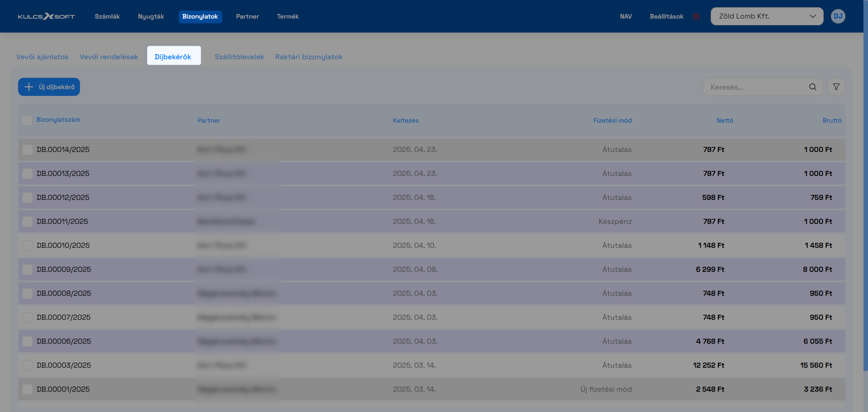Open document DB.00003/2025
This screenshot has width=868, height=412.
(64, 365)
